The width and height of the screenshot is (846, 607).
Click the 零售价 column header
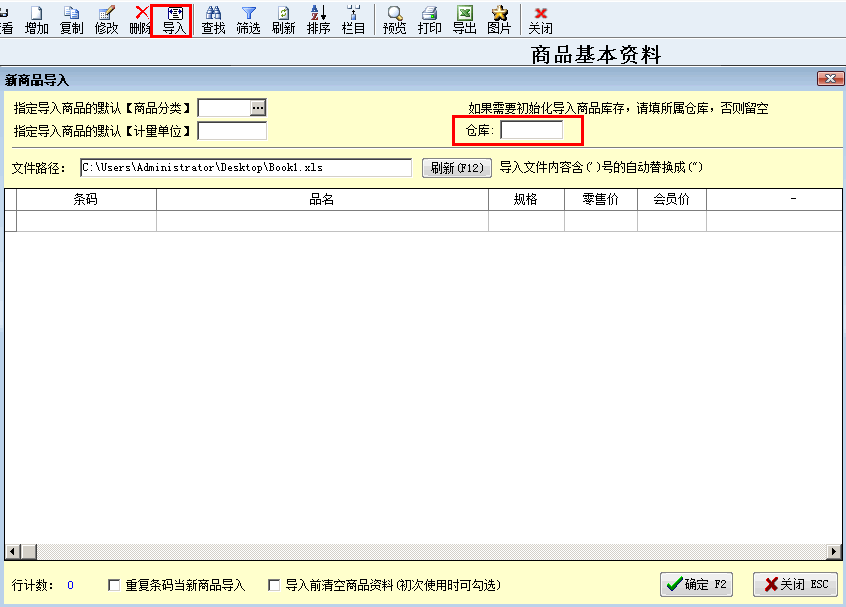point(601,200)
